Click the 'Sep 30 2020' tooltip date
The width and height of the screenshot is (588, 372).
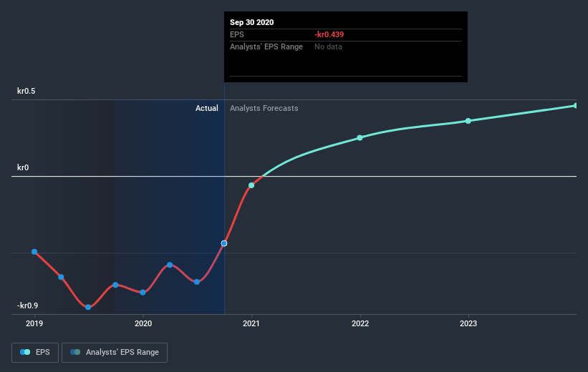251,22
